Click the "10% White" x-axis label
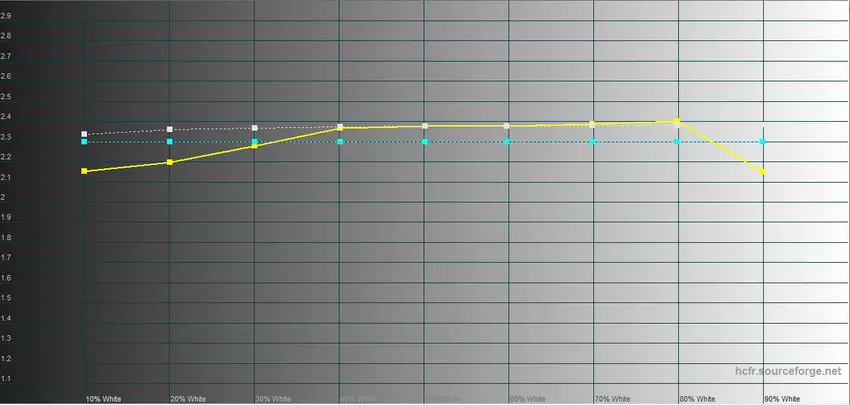Image resolution: width=850 pixels, height=405 pixels. [x=104, y=398]
